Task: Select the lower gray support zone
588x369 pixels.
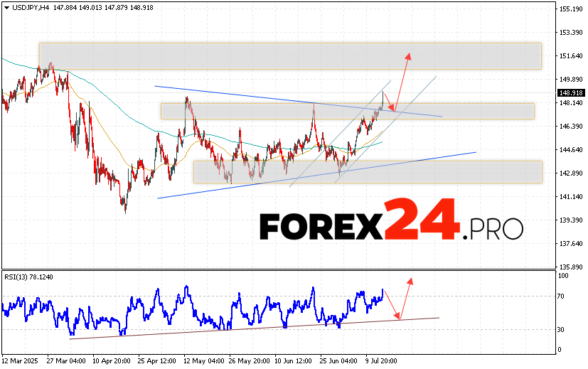Action: (367, 171)
